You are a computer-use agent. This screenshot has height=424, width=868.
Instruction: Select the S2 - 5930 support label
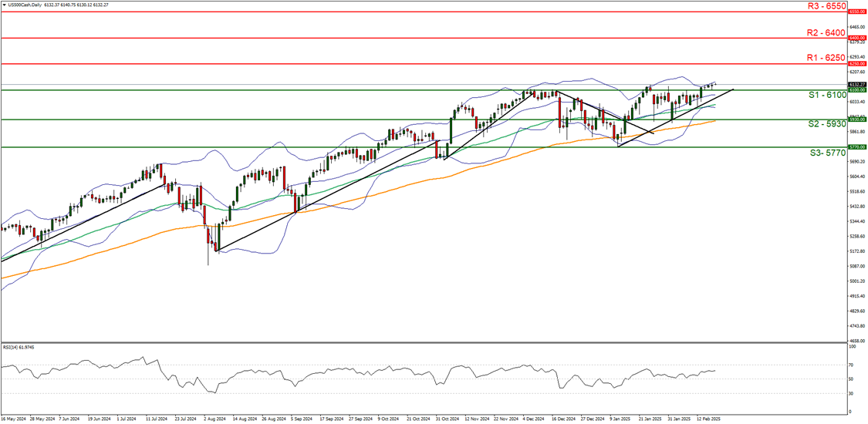[x=822, y=125]
